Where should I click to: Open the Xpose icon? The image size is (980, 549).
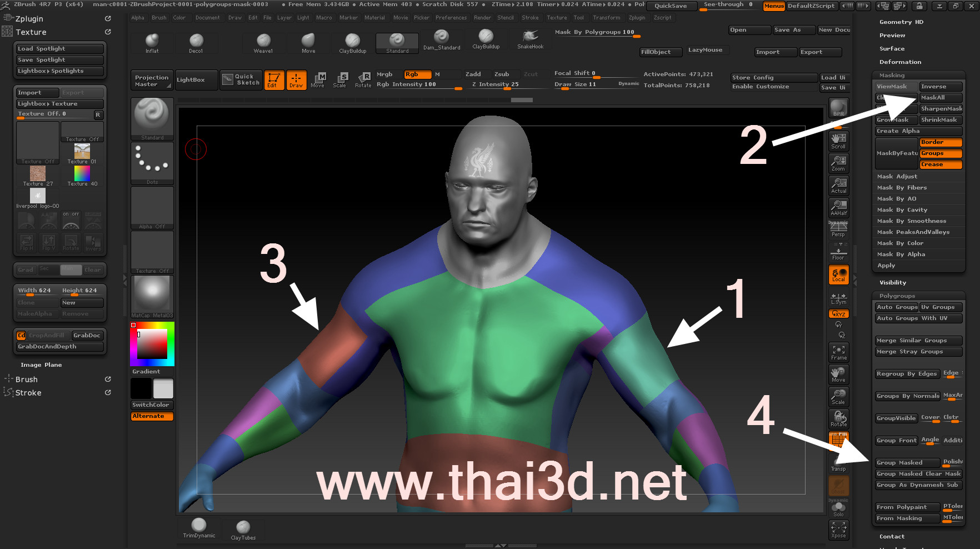pos(838,530)
